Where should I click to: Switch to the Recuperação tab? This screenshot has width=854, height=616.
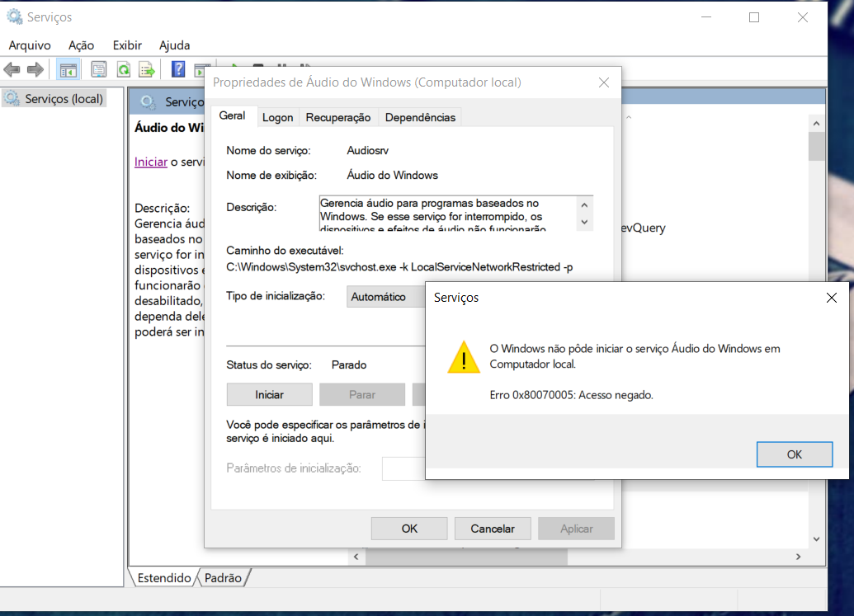338,118
